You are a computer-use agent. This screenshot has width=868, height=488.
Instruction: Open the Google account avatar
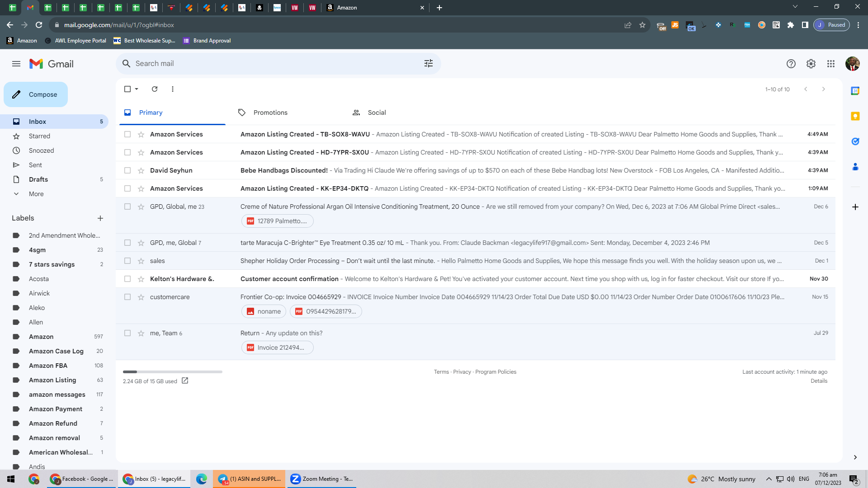pyautogui.click(x=853, y=64)
